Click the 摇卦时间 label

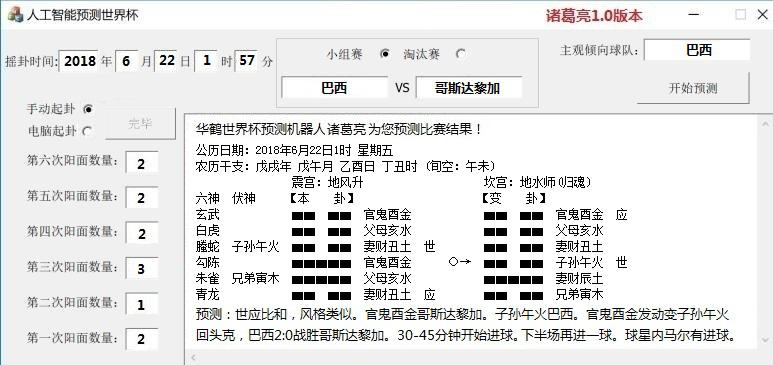coord(31,63)
